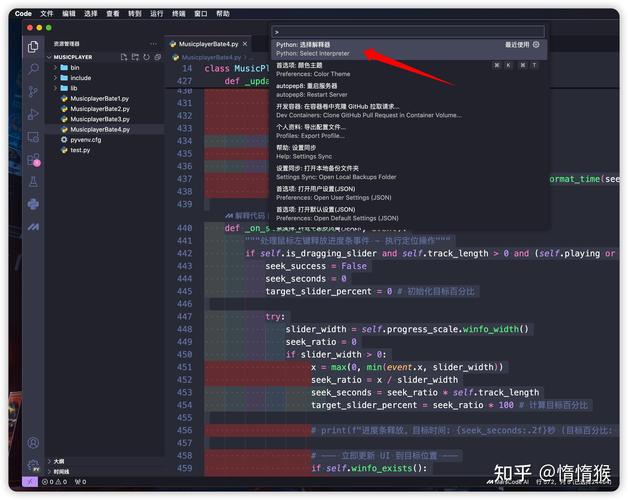Open pyvenv.cfg file
Screen dimensions: 628x500
(86, 140)
